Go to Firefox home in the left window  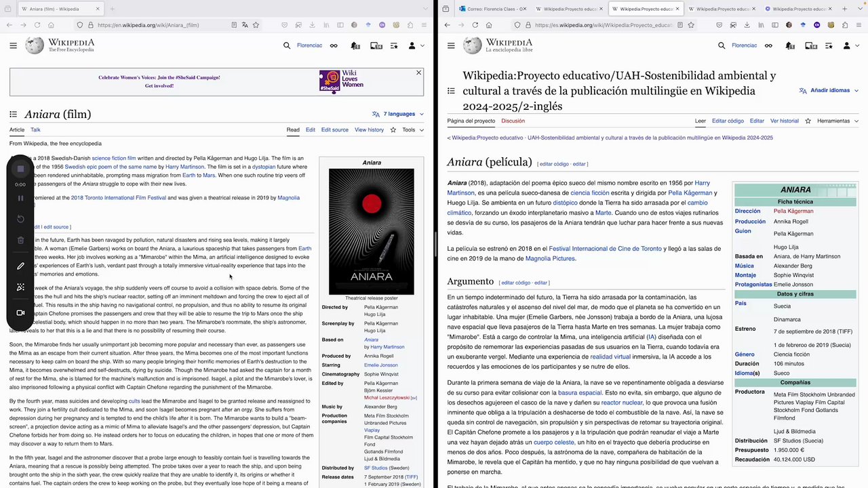pos(52,25)
